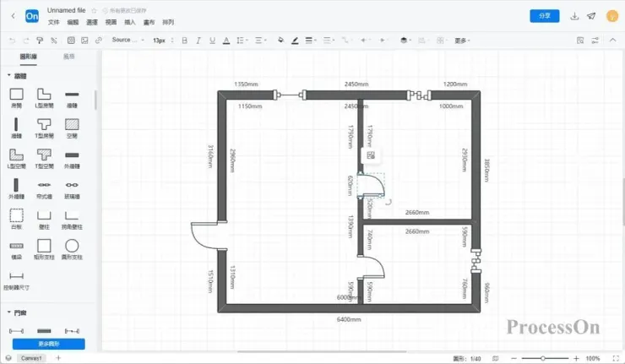Click the blue 更多圖形 button

[49, 344]
